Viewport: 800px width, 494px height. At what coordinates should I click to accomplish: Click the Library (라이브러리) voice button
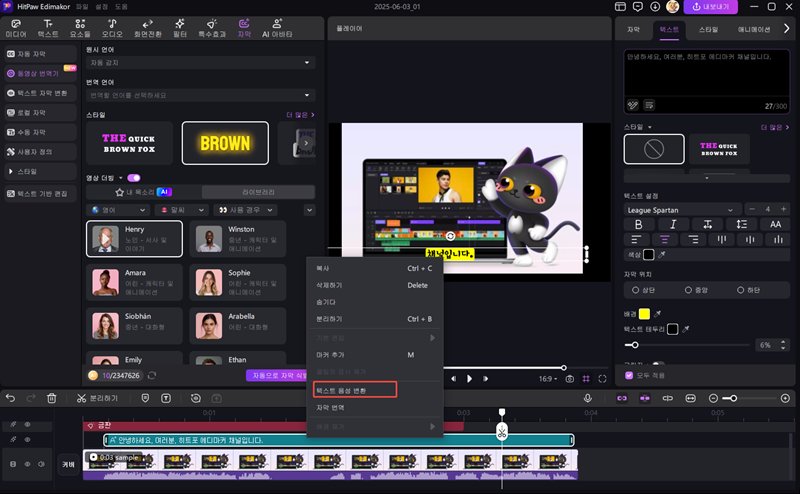pos(258,192)
